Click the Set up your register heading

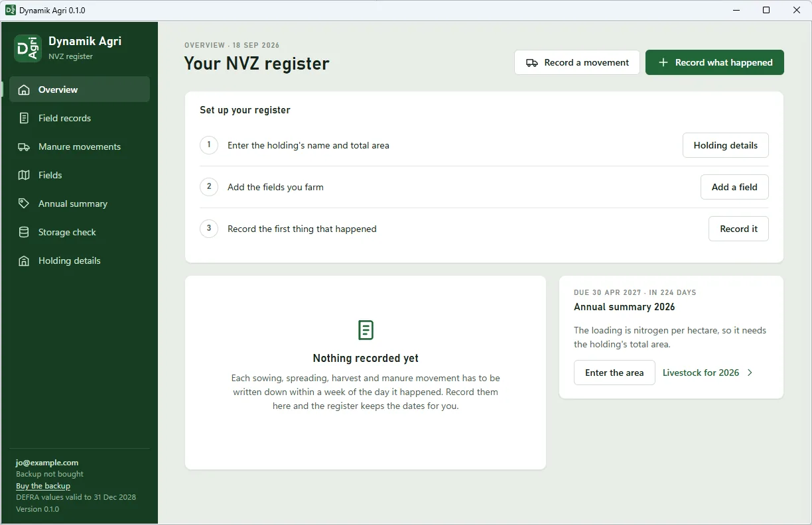pyautogui.click(x=245, y=110)
